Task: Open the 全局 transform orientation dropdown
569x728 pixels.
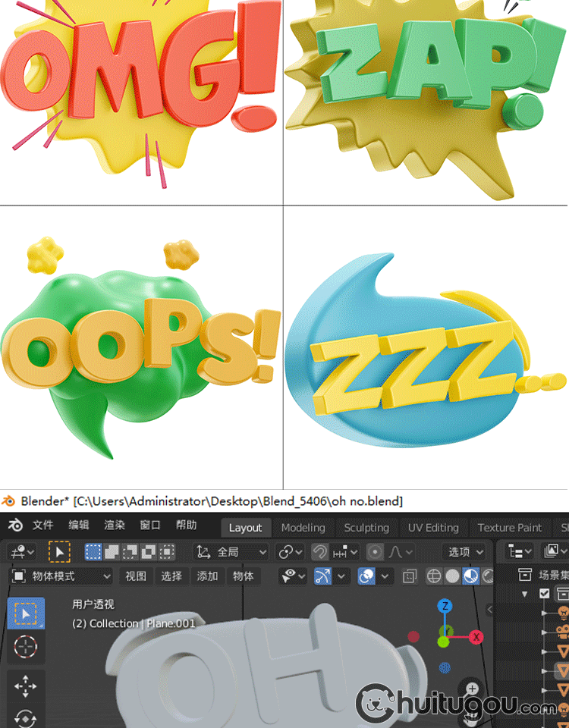Action: (231, 551)
